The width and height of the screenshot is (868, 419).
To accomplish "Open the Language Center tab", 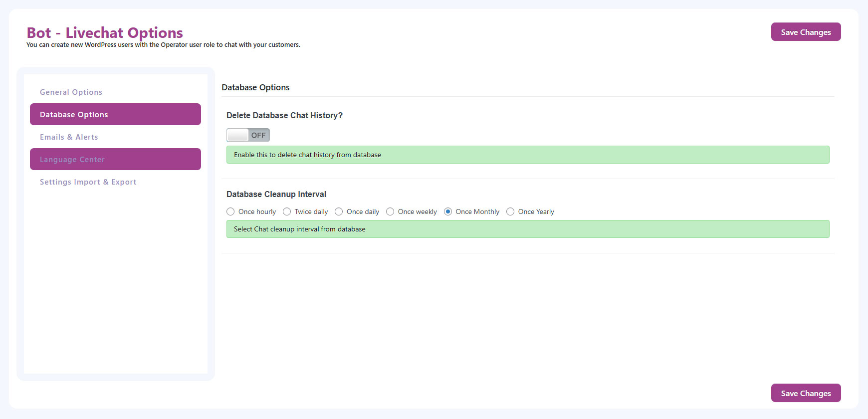I will (115, 160).
